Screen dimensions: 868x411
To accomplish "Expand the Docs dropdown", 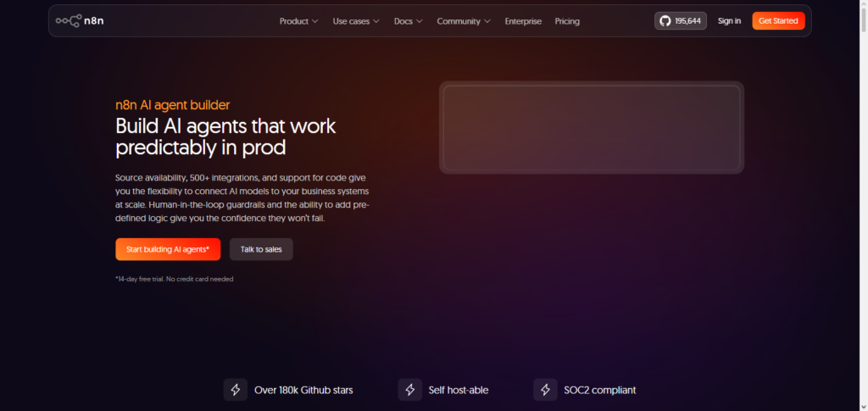I will 409,21.
